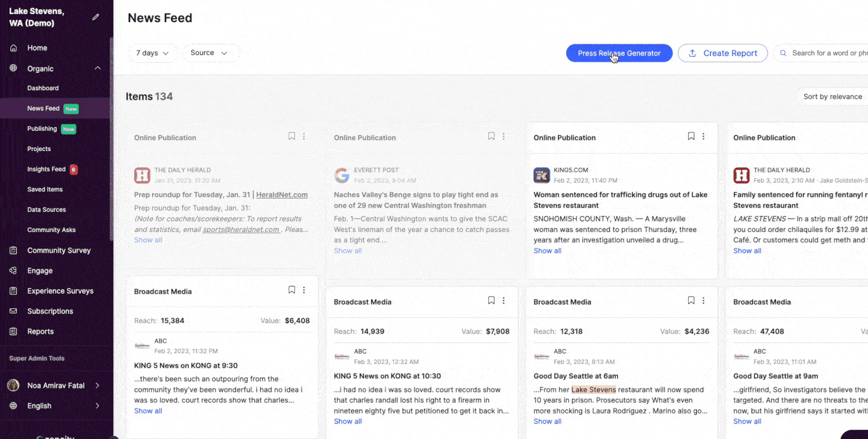
Task: Click the $7,908 value on KONG 10:30 card
Action: [x=497, y=332]
